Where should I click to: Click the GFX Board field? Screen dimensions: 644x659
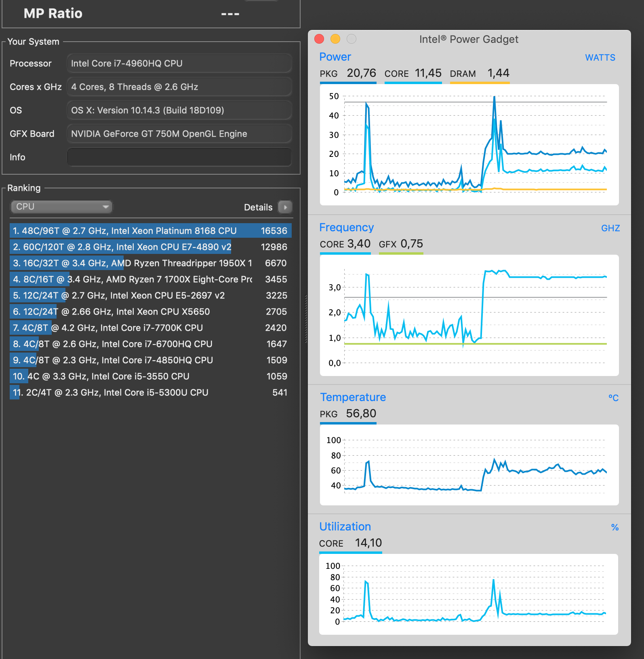179,134
